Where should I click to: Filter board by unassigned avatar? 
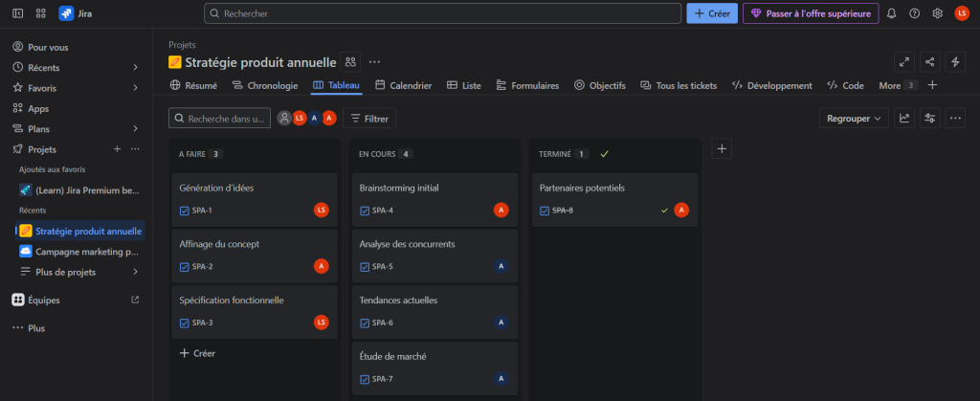(x=284, y=118)
